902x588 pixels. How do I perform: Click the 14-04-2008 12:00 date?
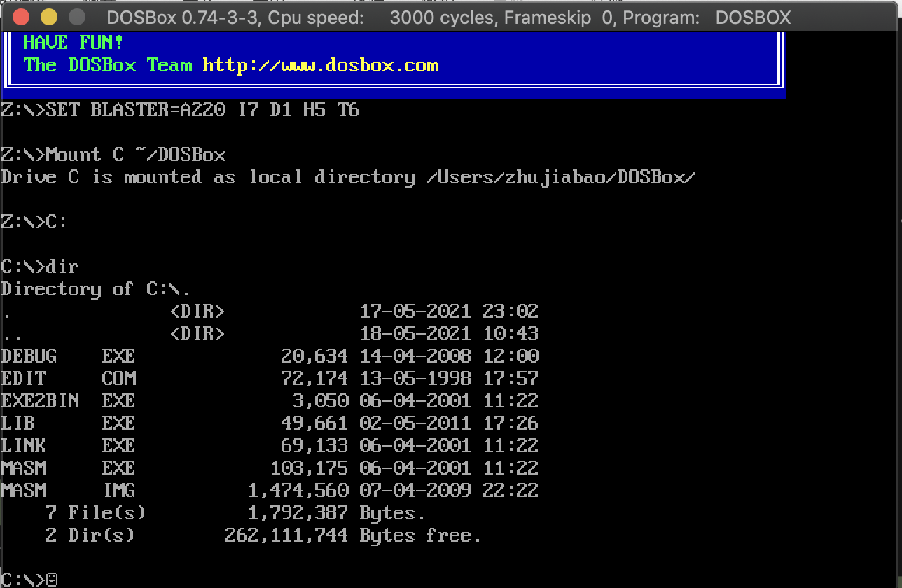pos(449,356)
